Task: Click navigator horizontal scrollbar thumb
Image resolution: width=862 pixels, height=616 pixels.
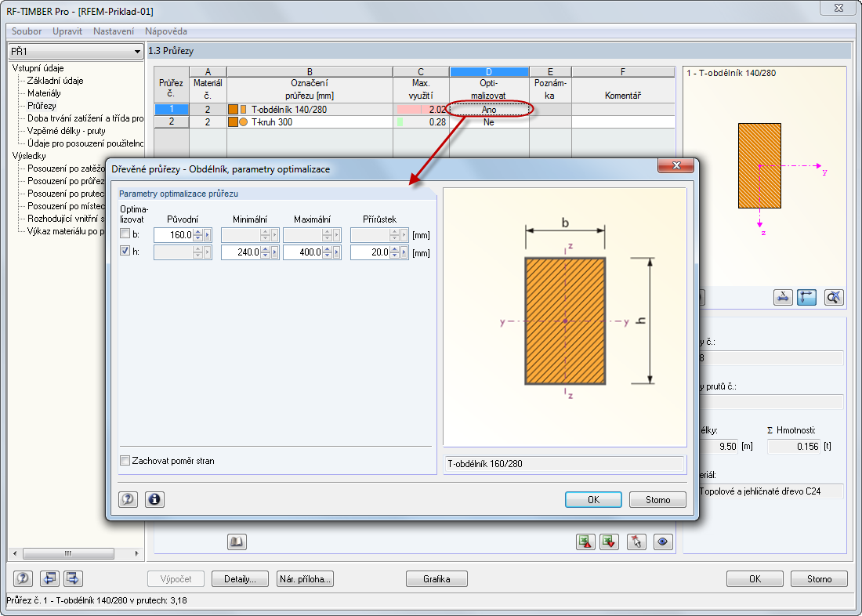Action: click(x=68, y=553)
